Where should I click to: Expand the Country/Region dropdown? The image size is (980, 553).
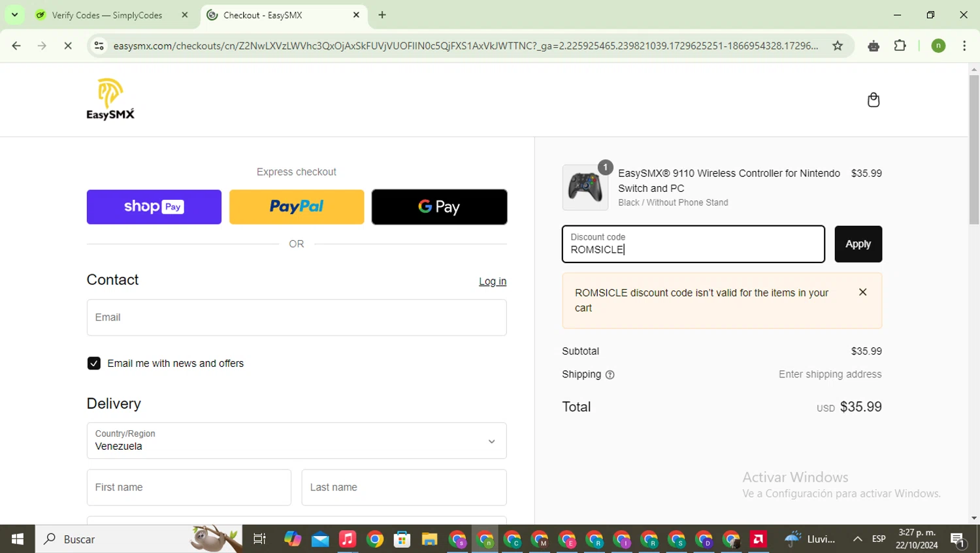[297, 441]
